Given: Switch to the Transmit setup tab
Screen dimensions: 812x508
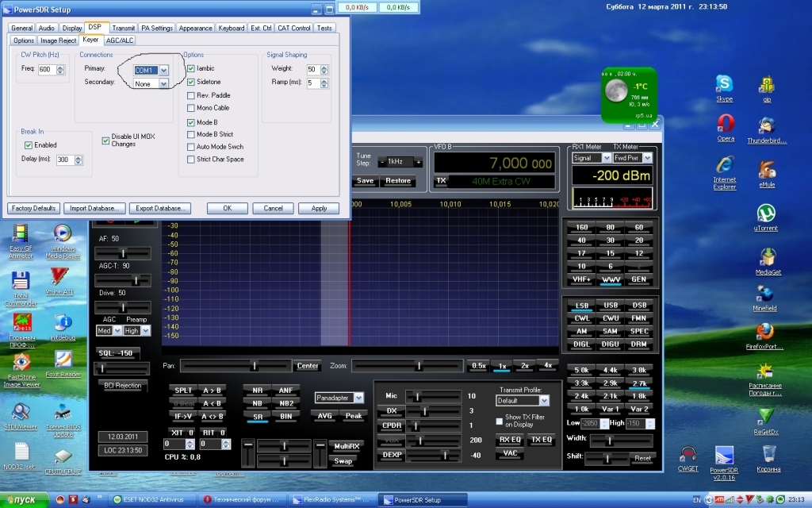Looking at the screenshot, I should tap(123, 28).
